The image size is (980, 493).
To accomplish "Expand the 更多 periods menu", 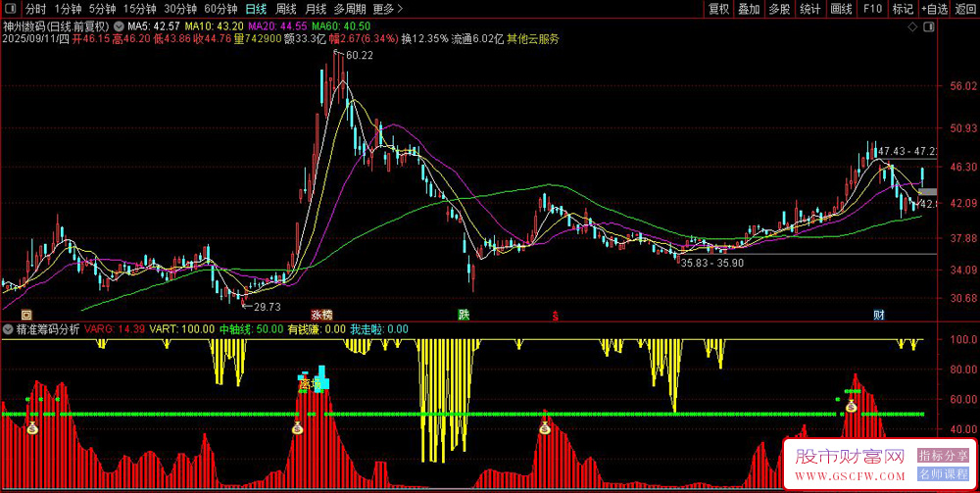I will (x=387, y=9).
